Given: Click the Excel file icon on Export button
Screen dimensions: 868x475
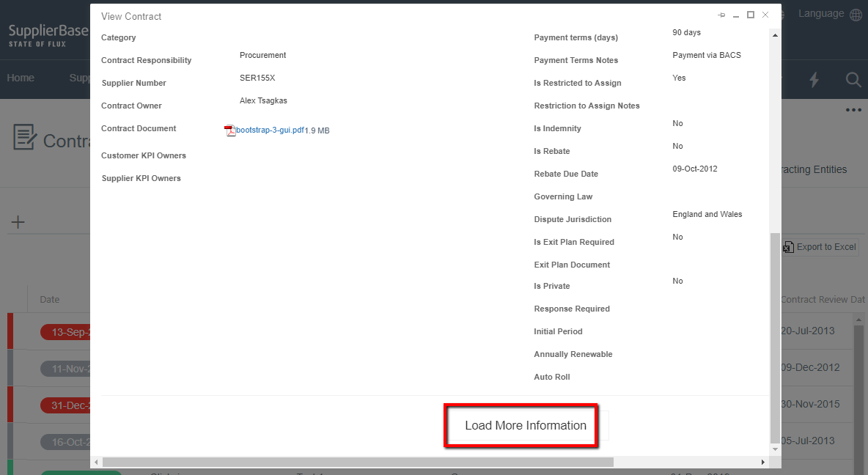Looking at the screenshot, I should 787,247.
